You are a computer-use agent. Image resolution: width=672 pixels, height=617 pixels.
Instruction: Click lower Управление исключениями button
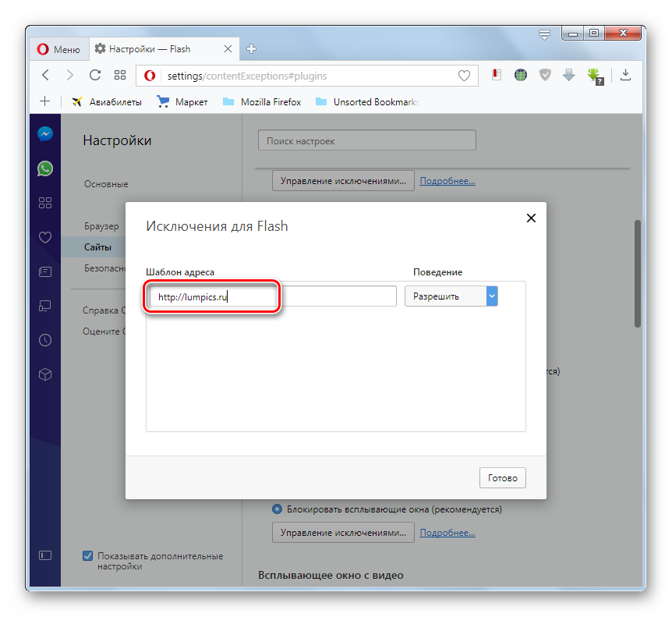click(343, 532)
